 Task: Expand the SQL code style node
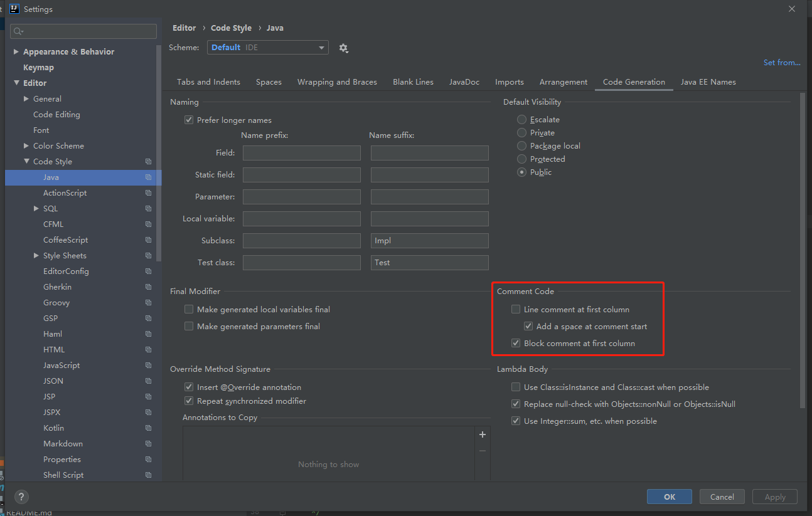point(36,209)
